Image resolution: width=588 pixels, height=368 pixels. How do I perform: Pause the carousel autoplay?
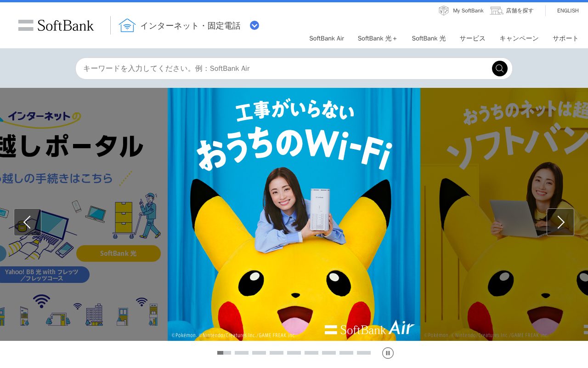(x=388, y=353)
